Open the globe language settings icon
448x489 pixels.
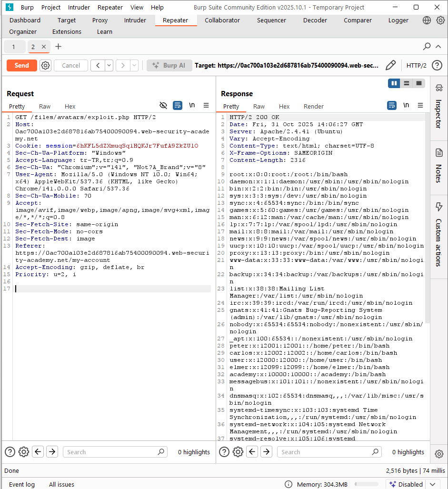(427, 20)
